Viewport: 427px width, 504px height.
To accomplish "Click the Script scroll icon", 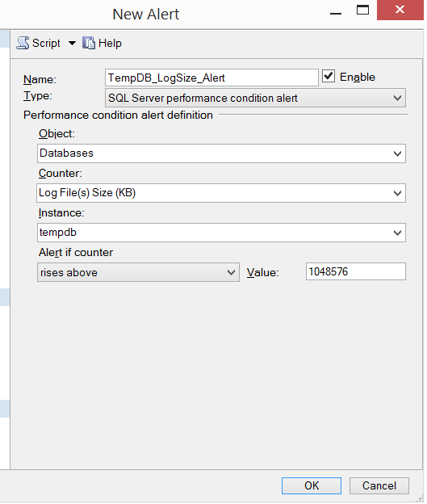I will tap(23, 43).
